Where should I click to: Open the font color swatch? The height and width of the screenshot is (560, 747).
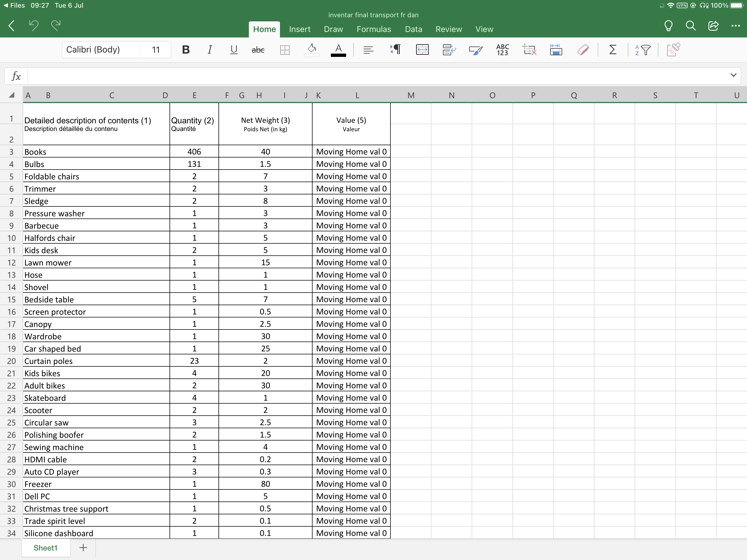pyautogui.click(x=338, y=50)
